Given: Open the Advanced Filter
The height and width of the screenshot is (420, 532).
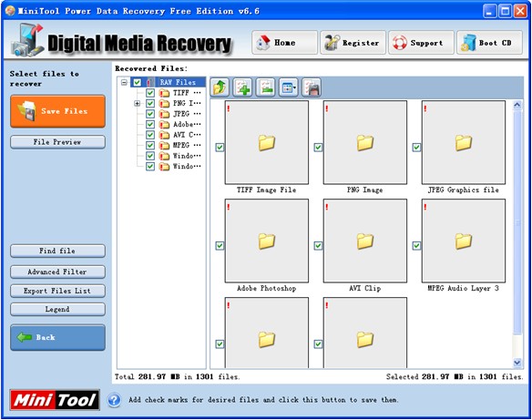Looking at the screenshot, I should [57, 272].
